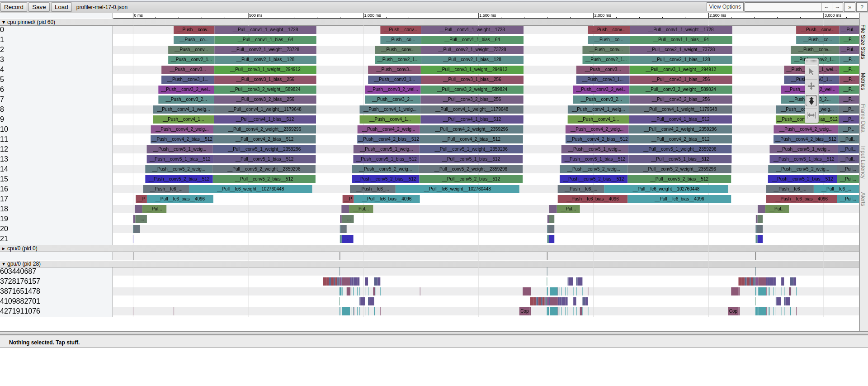Open the Frame Data side tab
Image resolution: width=868 pixels, height=386 pixels.
pyautogui.click(x=863, y=118)
